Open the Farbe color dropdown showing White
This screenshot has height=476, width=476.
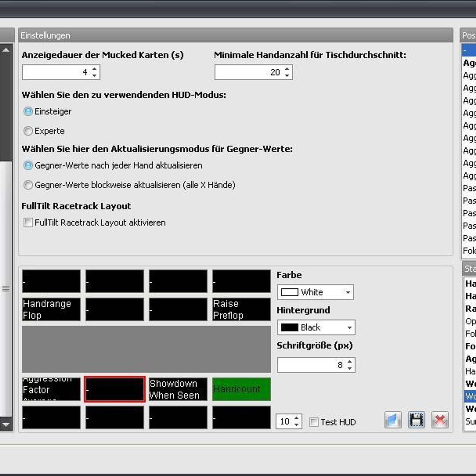pos(315,292)
